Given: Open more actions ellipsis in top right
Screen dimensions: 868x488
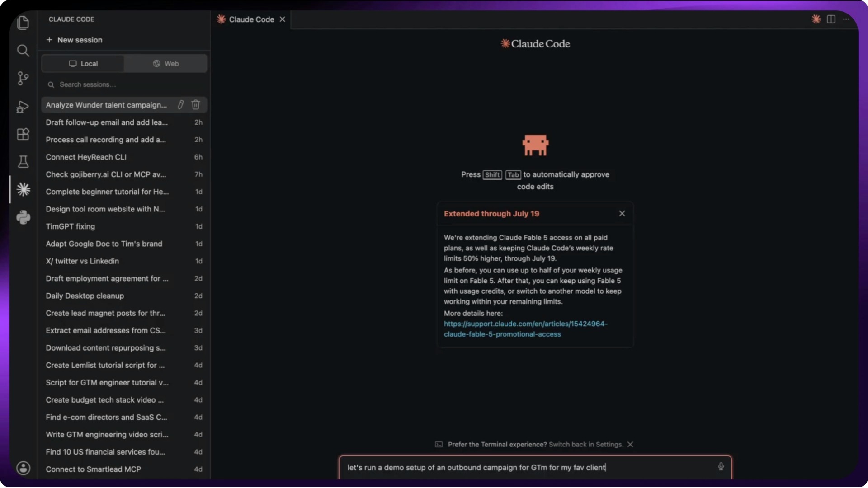Looking at the screenshot, I should (x=846, y=19).
